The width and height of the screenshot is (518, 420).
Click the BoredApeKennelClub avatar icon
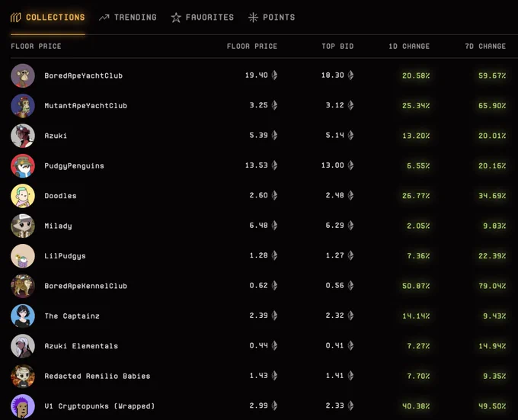tap(23, 286)
